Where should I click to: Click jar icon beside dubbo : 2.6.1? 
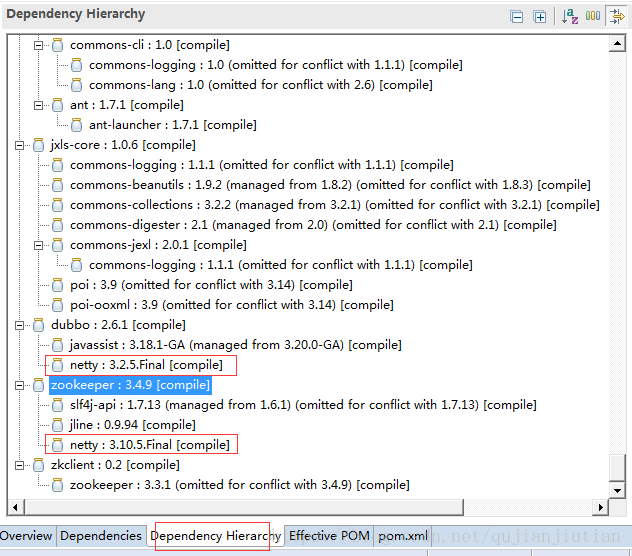tap(38, 325)
